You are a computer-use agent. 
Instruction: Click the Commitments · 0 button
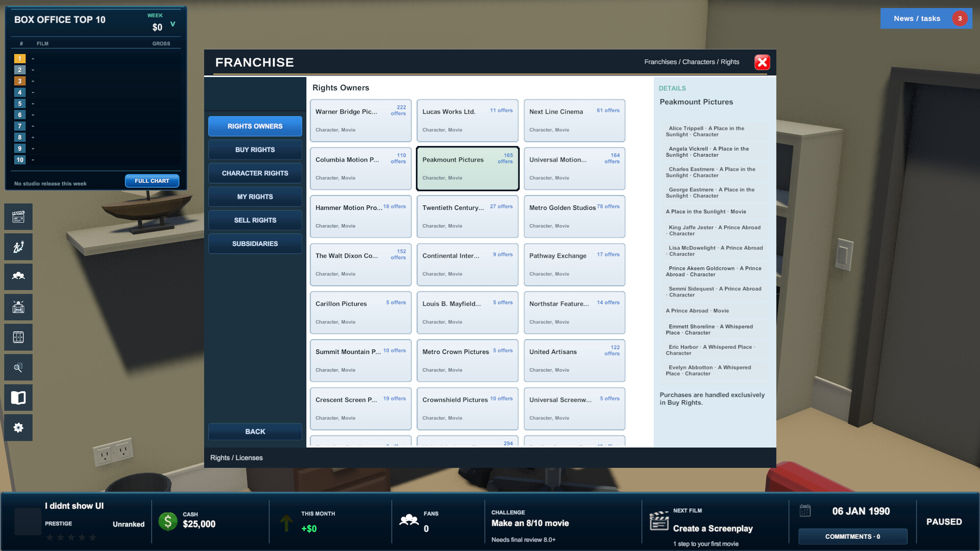click(x=852, y=536)
